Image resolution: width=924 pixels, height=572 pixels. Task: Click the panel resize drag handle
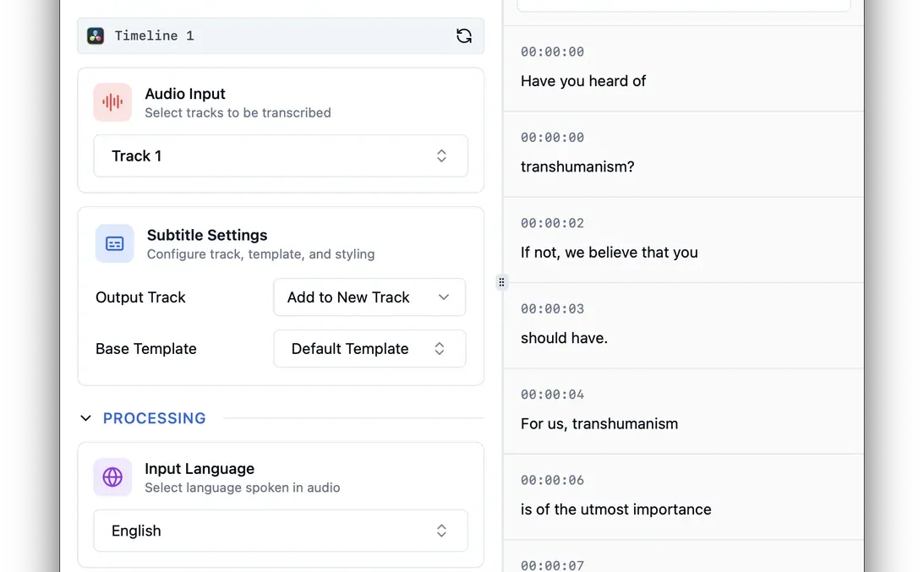501,282
